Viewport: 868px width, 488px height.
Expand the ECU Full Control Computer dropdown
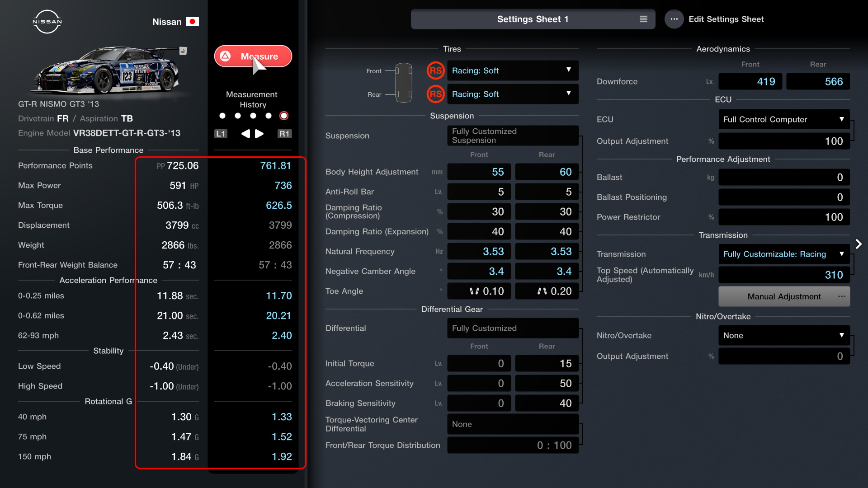point(783,119)
